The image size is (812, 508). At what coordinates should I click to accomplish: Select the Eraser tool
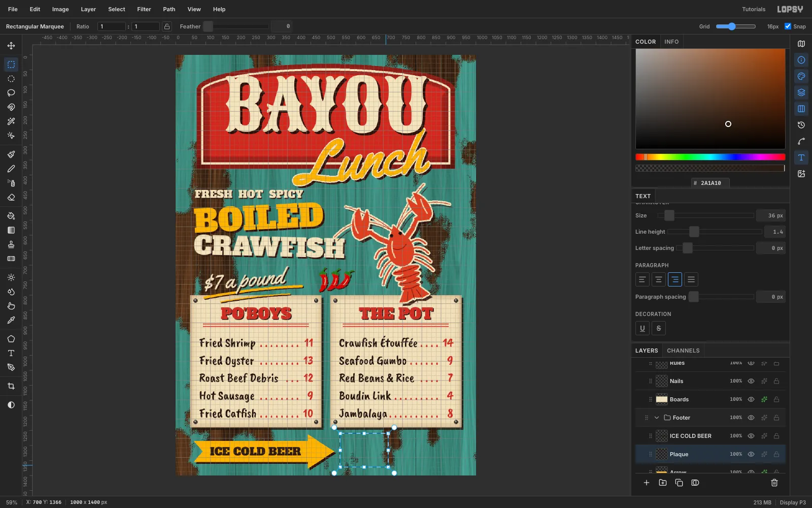(x=11, y=197)
